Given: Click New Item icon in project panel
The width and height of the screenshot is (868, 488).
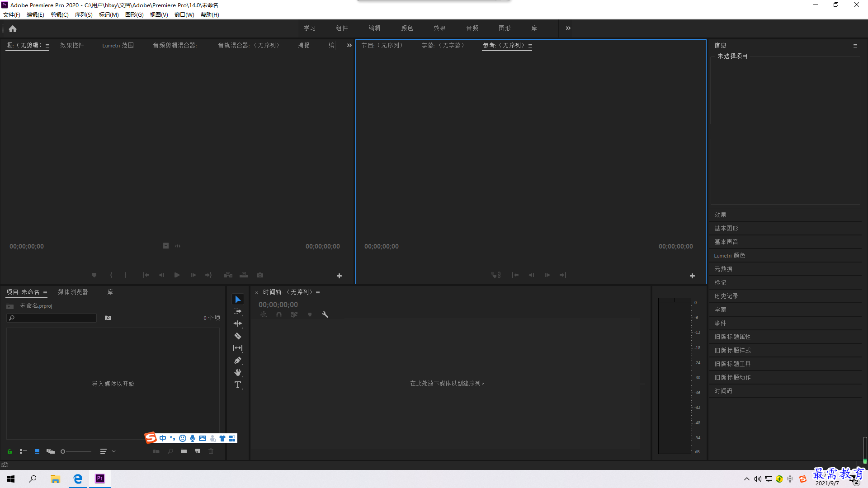Looking at the screenshot, I should 198,451.
